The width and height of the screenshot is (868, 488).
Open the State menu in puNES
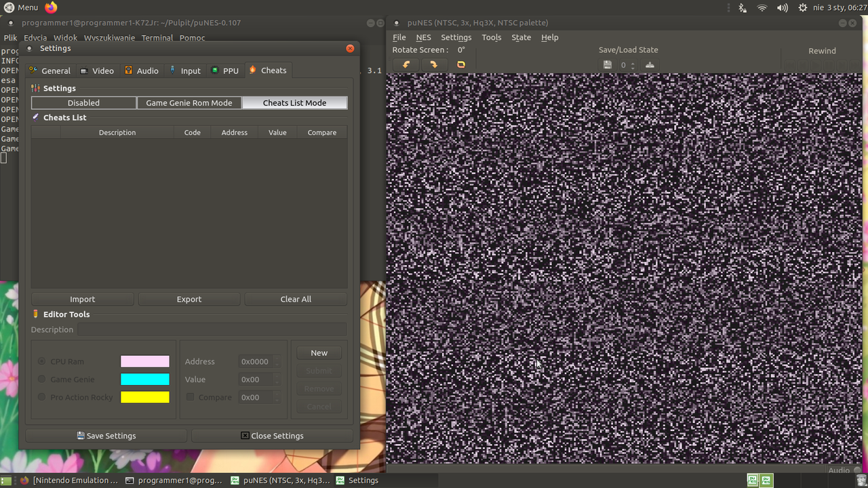tap(521, 37)
